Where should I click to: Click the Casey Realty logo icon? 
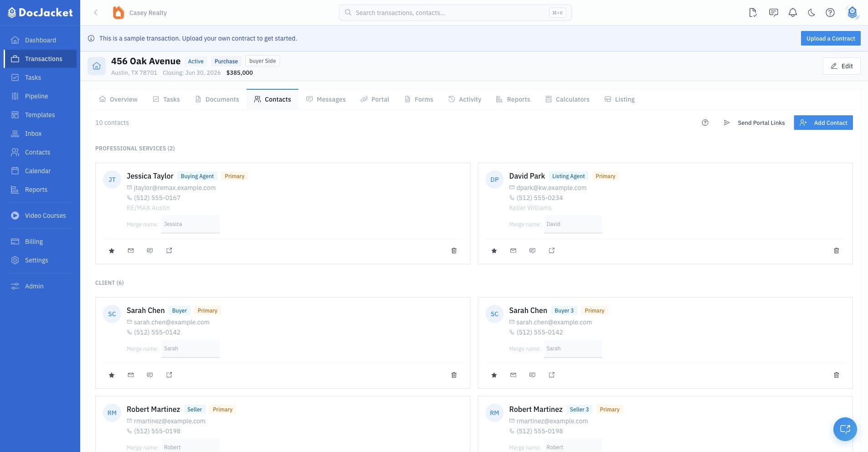[118, 13]
